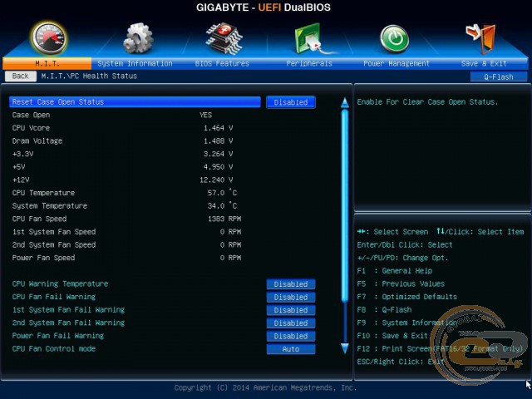Change CPU Fan Fail Warning Disabled option
The width and height of the screenshot is (532, 399).
291,297
